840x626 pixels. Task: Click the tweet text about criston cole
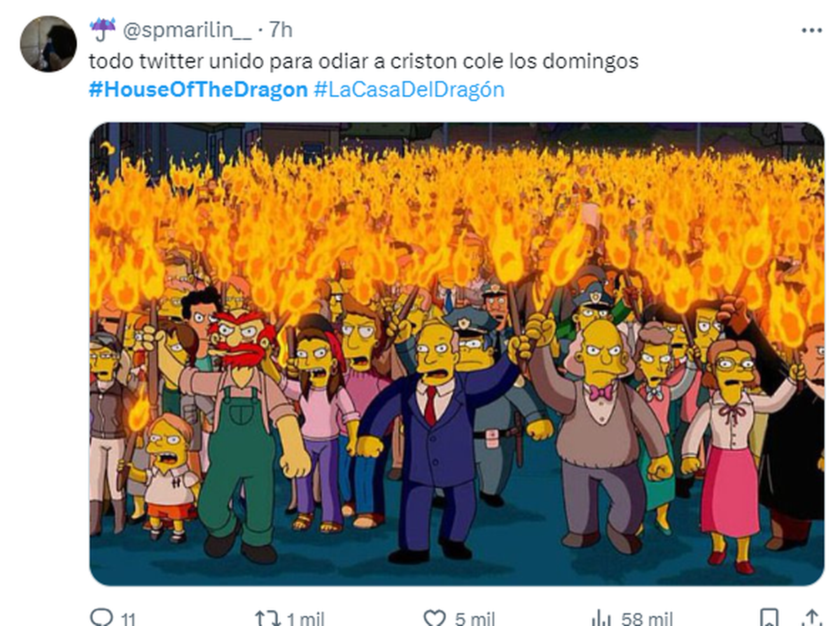[x=363, y=61]
